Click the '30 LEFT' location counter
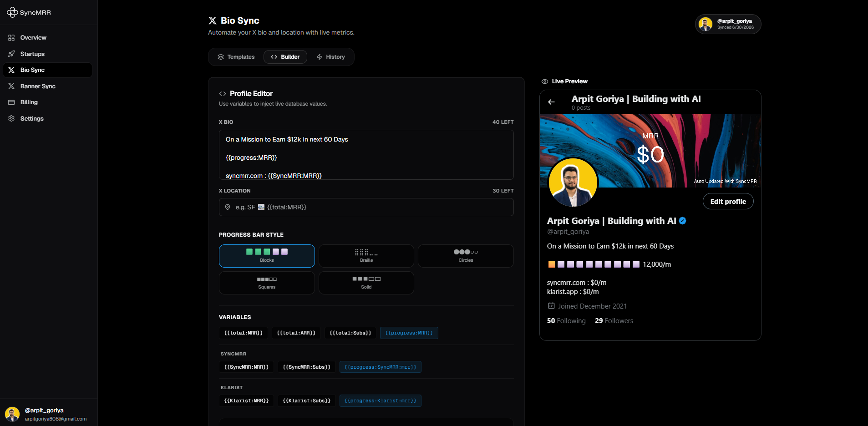This screenshot has height=426, width=868. pos(503,191)
